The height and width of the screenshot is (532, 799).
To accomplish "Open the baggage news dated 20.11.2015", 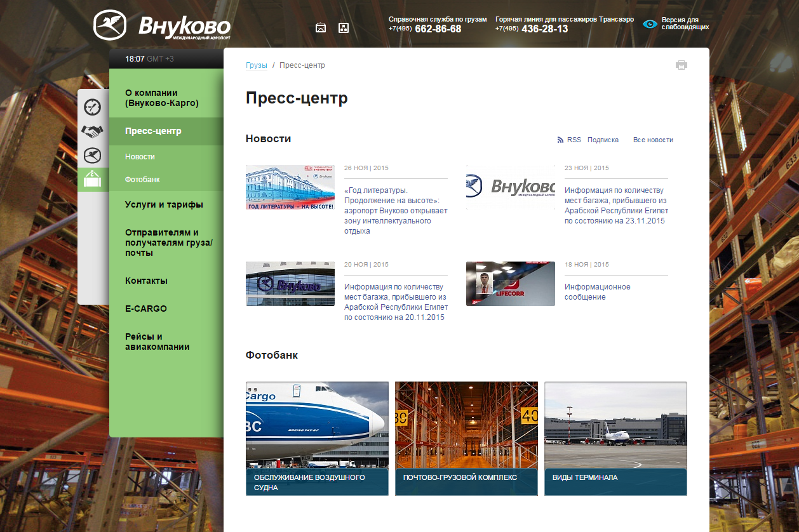I will (x=396, y=302).
